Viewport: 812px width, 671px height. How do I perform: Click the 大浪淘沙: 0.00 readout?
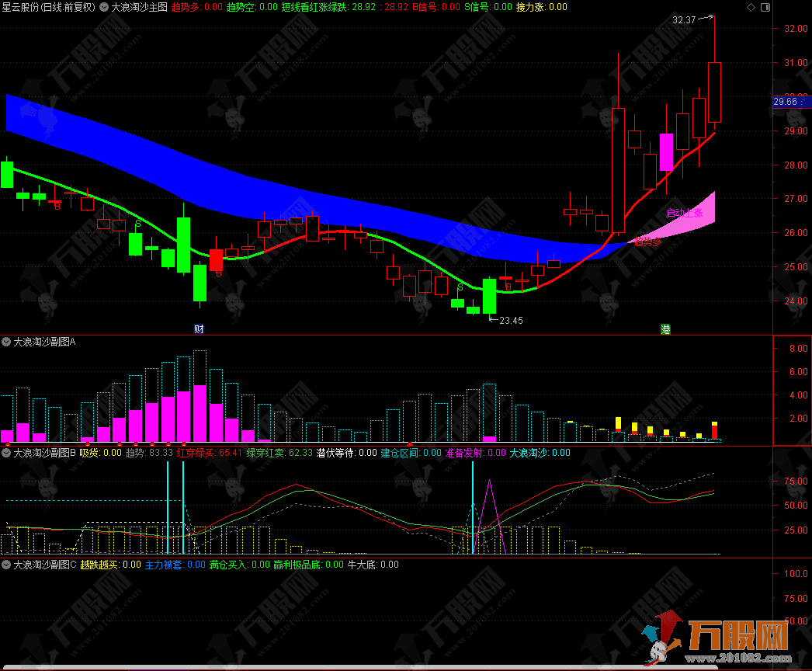540,453
